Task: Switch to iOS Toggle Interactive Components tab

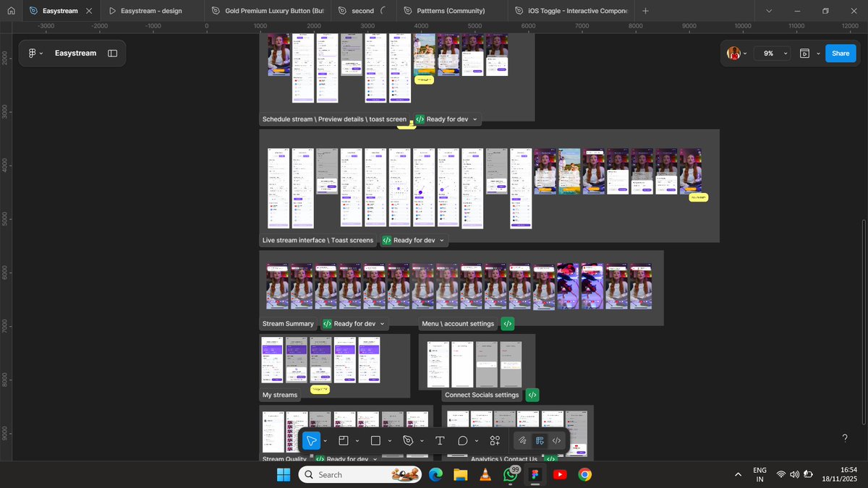Action: (571, 11)
